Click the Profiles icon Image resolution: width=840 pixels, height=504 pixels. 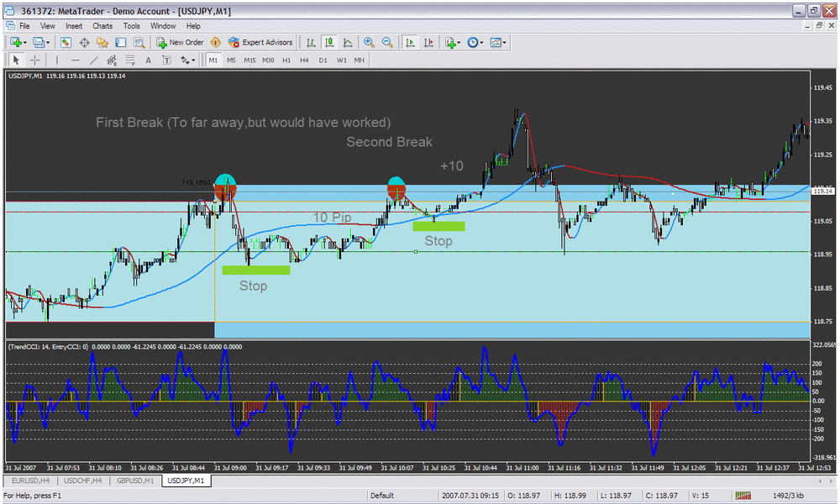point(38,42)
